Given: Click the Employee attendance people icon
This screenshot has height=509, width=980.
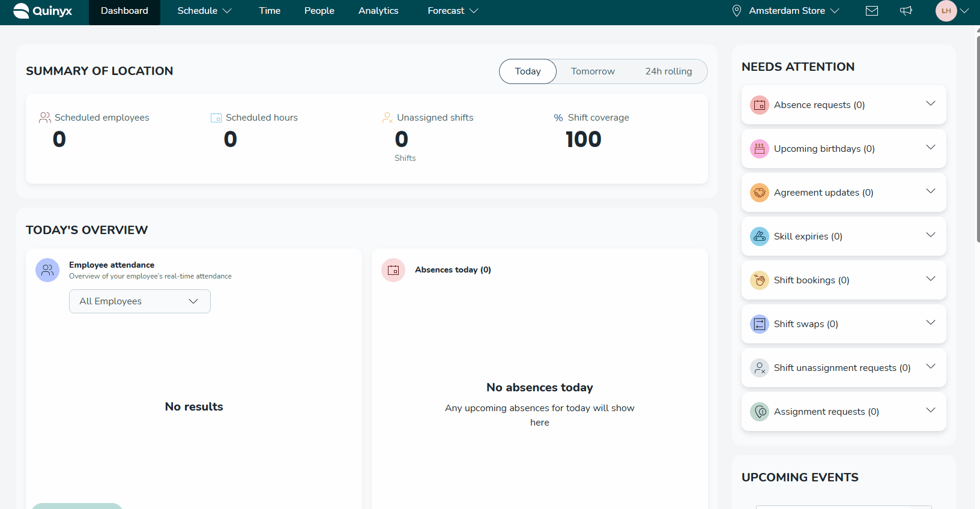Looking at the screenshot, I should point(47,270).
